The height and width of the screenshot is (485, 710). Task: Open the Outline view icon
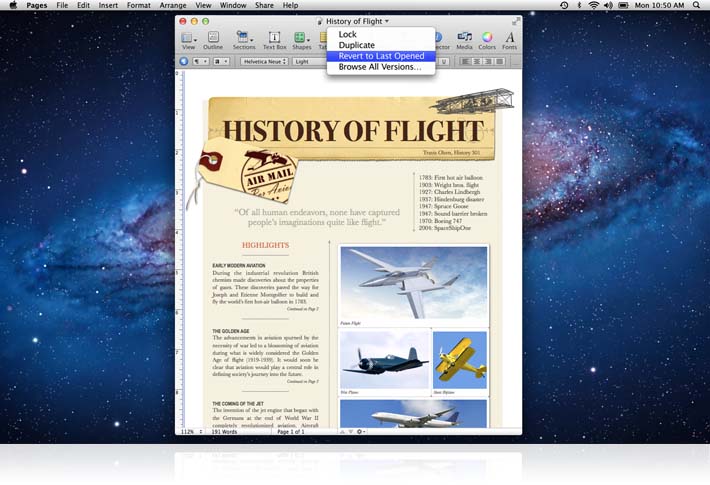coord(213,38)
